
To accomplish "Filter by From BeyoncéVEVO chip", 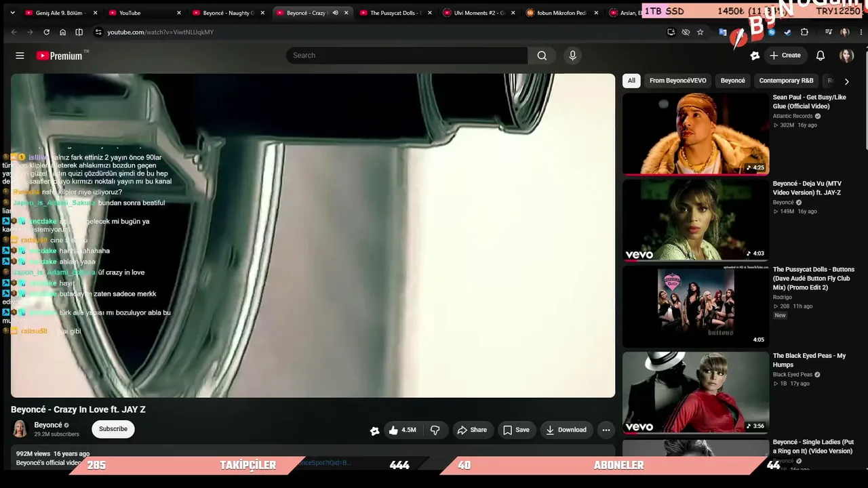I will [678, 81].
